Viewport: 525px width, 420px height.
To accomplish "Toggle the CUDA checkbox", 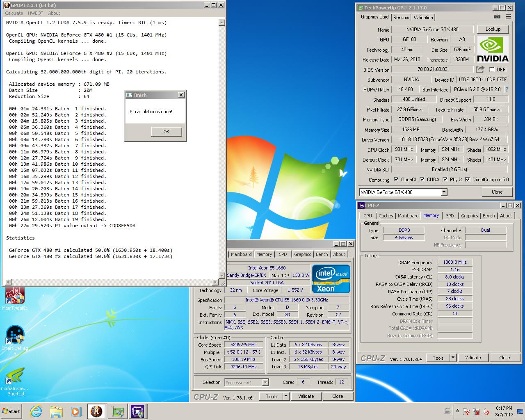I will (422, 179).
